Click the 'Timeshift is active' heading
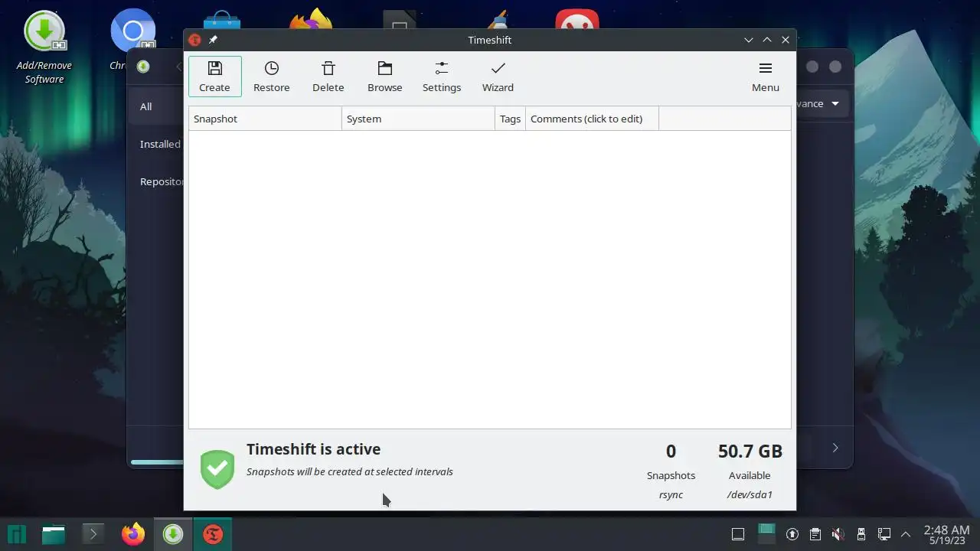This screenshot has width=980, height=551. pos(313,449)
